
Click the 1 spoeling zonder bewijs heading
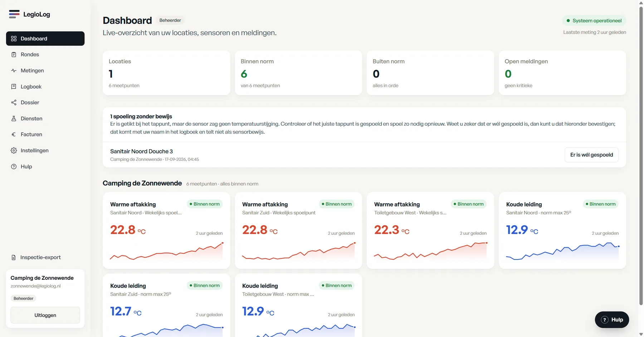[x=141, y=117]
